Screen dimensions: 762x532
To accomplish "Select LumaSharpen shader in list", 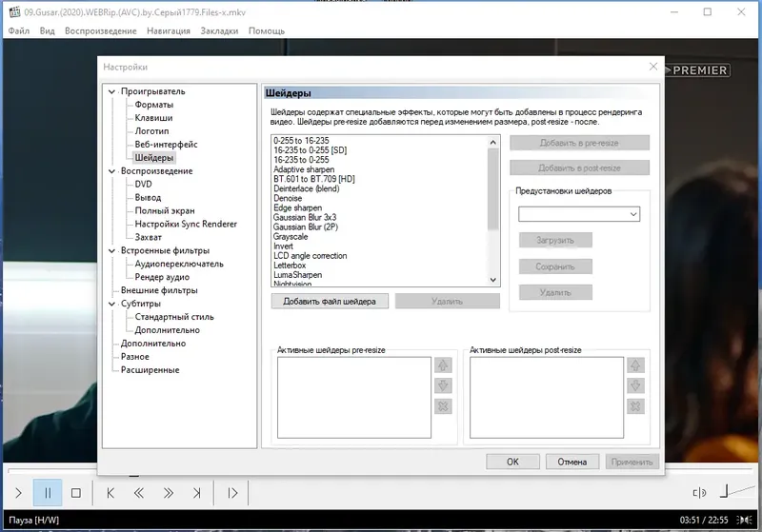I will click(x=297, y=275).
